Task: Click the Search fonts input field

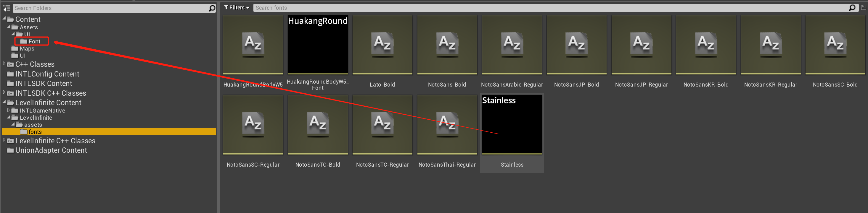Action: coord(549,8)
